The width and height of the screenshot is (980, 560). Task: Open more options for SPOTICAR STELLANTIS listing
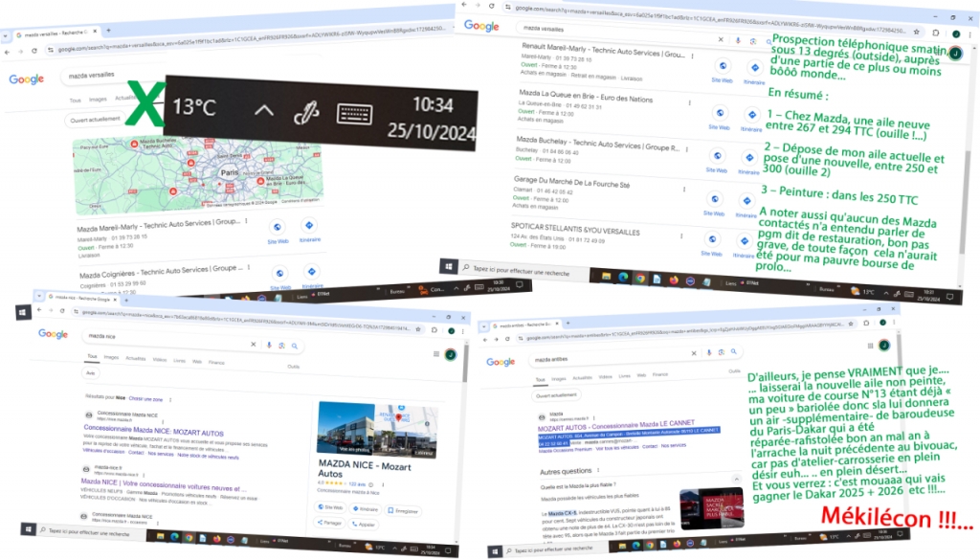point(681,235)
